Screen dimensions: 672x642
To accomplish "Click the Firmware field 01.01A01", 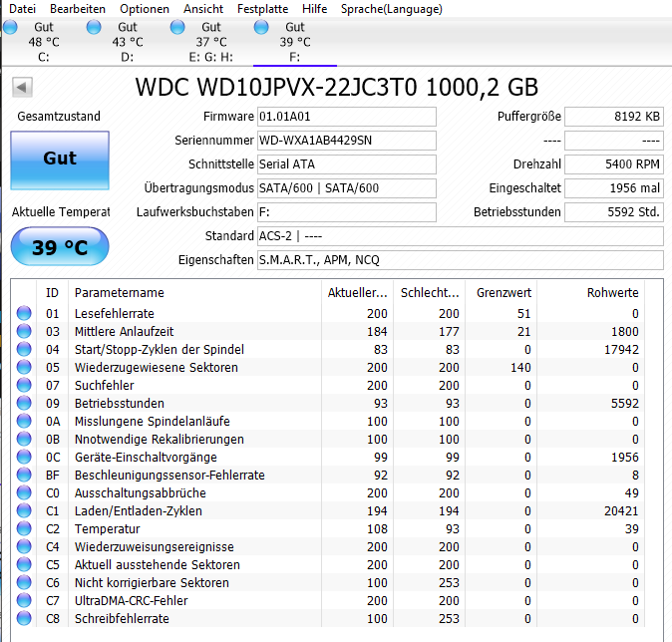I will [x=346, y=117].
